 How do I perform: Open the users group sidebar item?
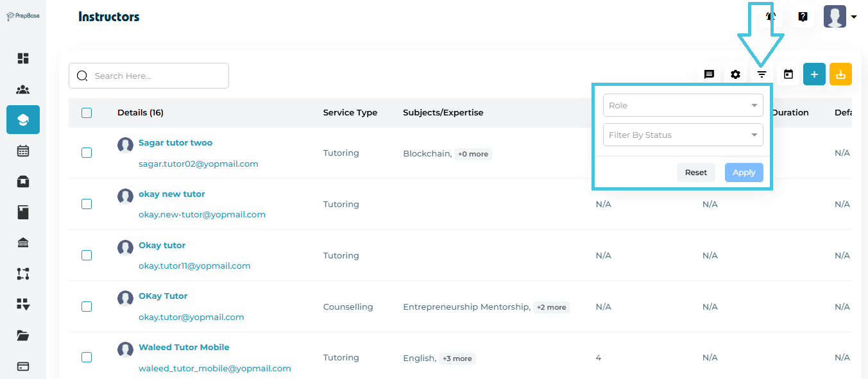click(23, 90)
